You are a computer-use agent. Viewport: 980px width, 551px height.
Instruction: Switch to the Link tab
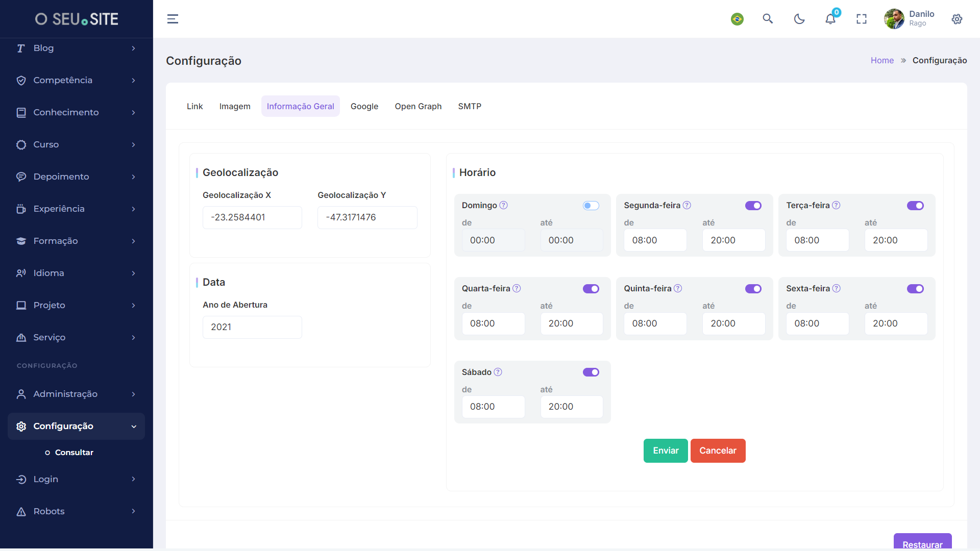[x=194, y=106]
